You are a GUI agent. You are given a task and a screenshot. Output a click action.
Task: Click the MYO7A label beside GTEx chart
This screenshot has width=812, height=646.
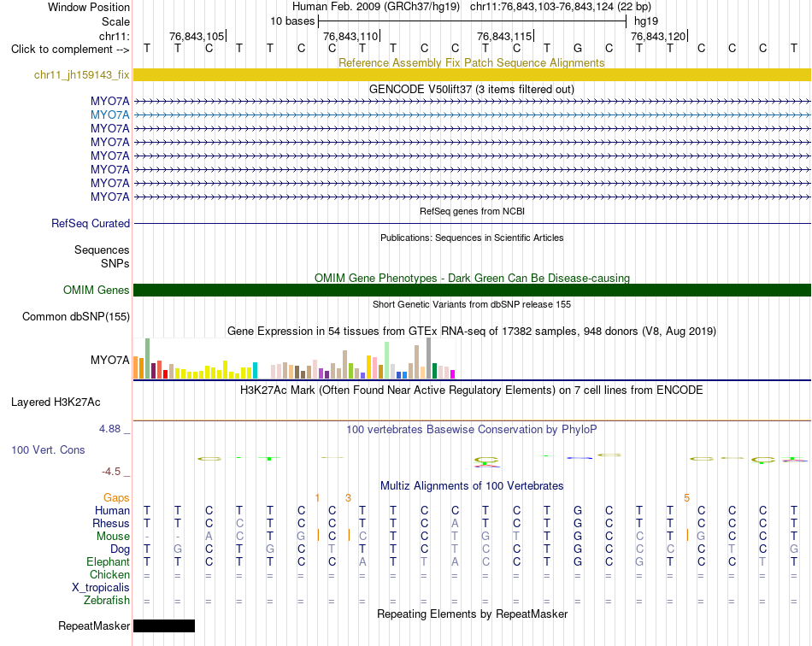109,360
